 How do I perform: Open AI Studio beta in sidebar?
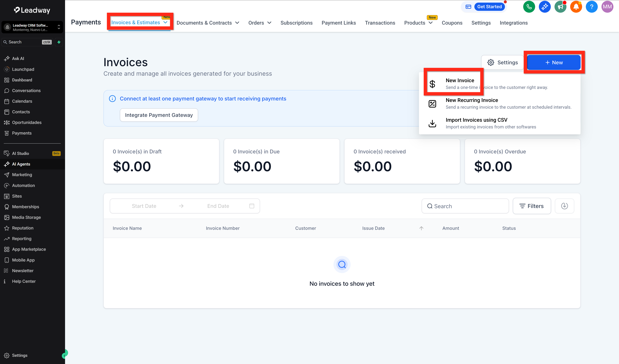[32, 153]
